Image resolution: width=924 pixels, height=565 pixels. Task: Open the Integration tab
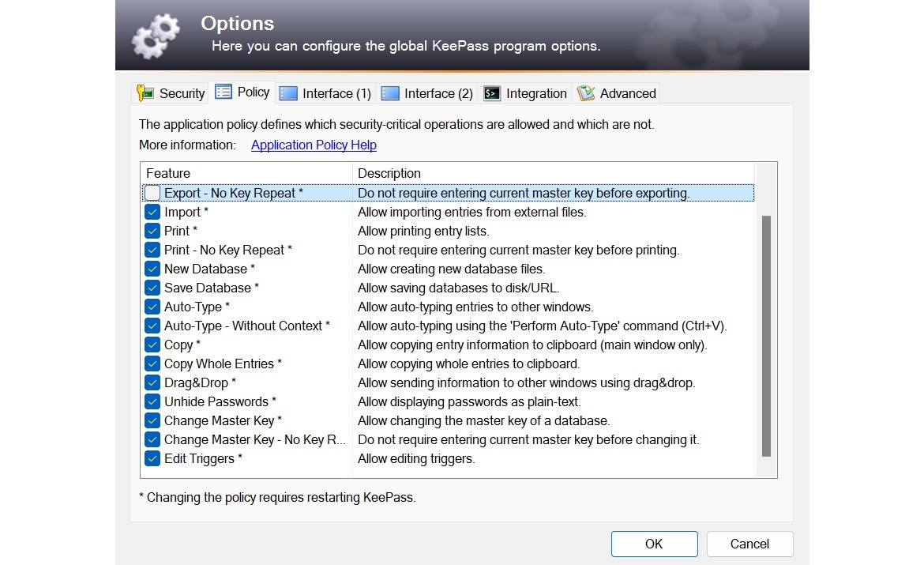click(525, 92)
